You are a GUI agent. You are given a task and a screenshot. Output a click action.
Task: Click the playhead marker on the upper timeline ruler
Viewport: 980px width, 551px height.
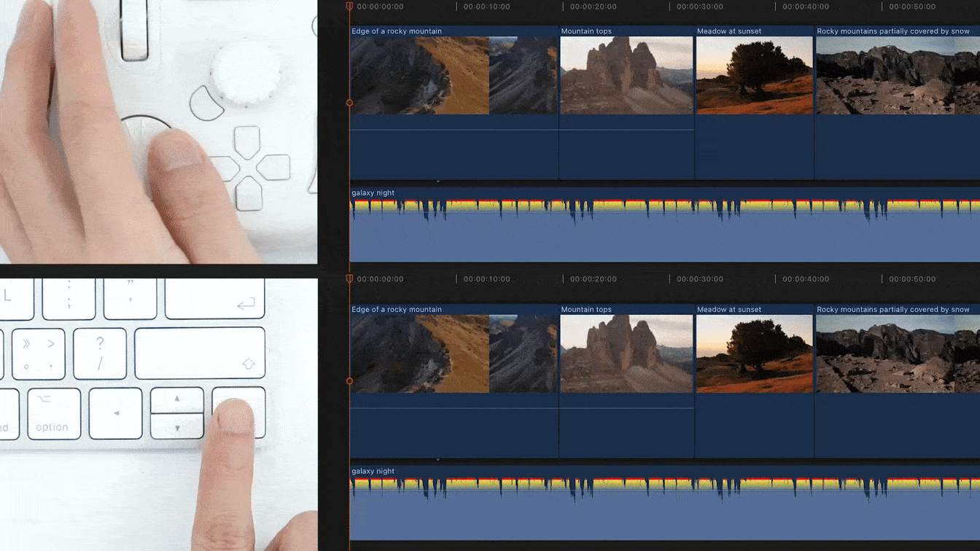pyautogui.click(x=349, y=7)
